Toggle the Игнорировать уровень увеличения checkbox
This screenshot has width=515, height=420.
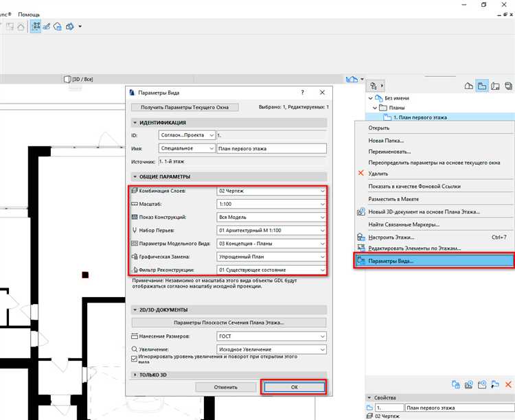coord(134,359)
